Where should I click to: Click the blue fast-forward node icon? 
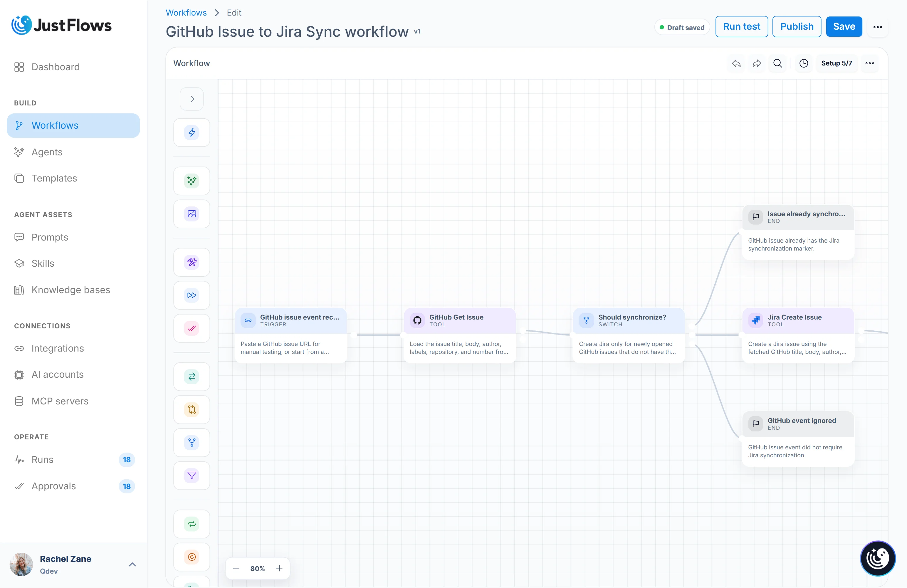click(x=192, y=295)
